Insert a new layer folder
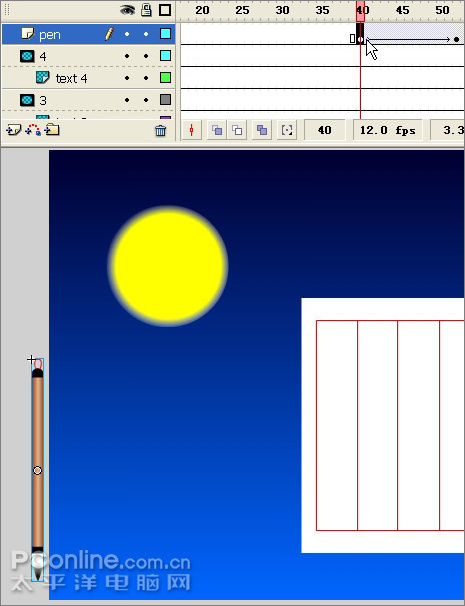This screenshot has height=606, width=465. (52, 129)
